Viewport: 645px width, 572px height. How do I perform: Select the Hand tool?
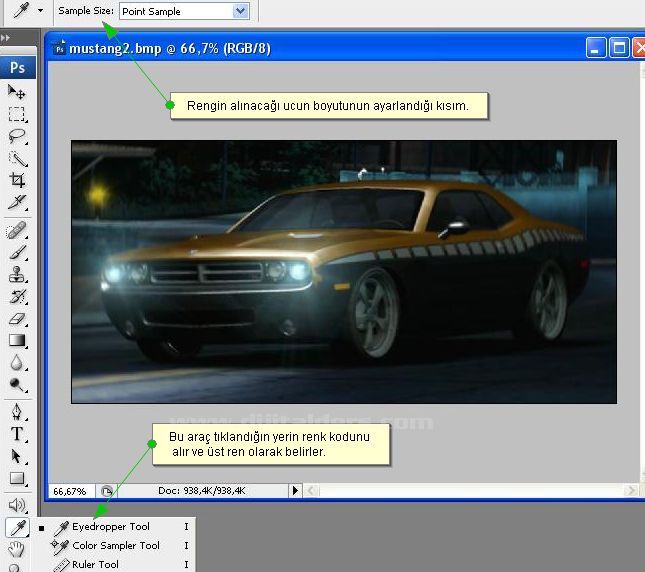pos(17,549)
